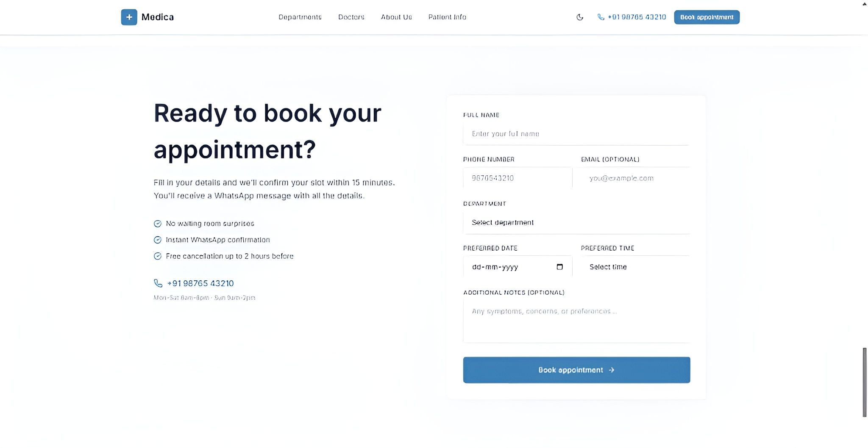Open the Select department dropdown
The image size is (868, 448).
pos(576,223)
